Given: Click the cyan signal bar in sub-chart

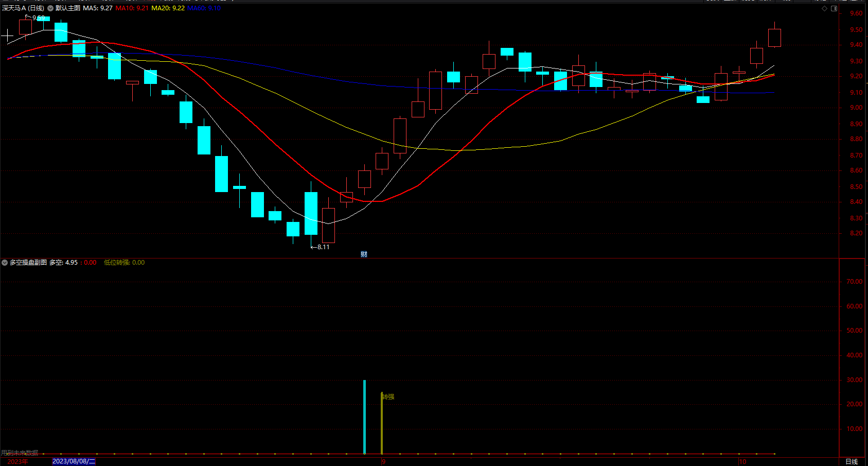Looking at the screenshot, I should pos(365,417).
